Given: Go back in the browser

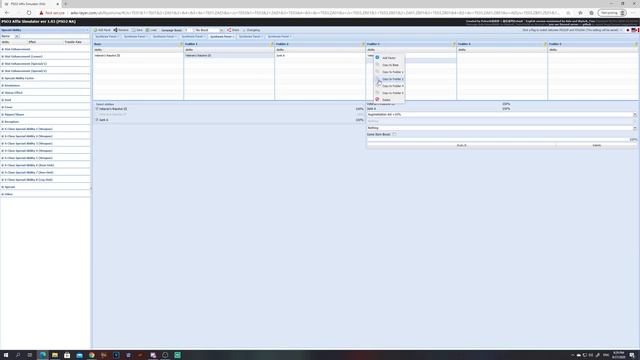Looking at the screenshot, I should (7, 13).
